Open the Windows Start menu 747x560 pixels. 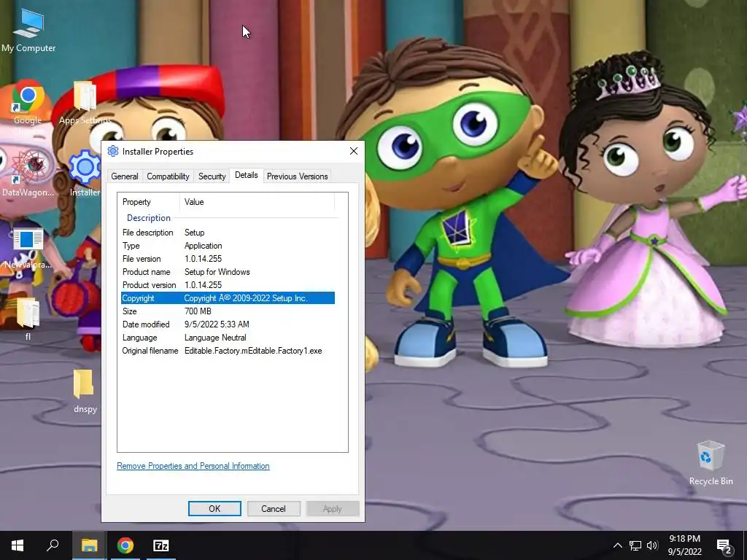[18, 545]
